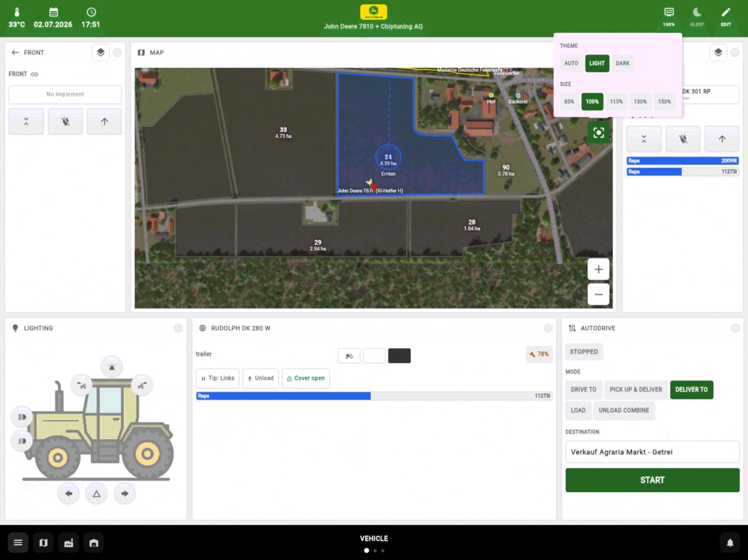Toggle the lower headlight button
The height and width of the screenshot is (560, 748).
[22, 441]
